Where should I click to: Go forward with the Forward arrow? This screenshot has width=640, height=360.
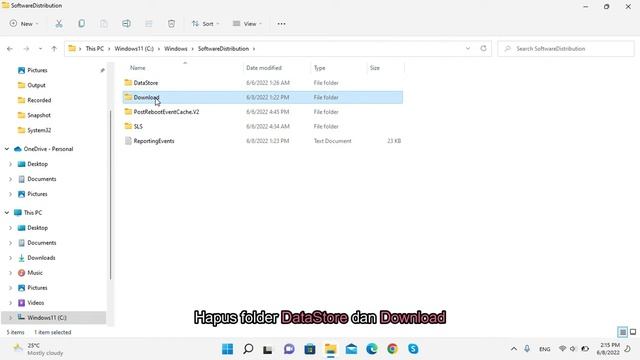pos(26,49)
